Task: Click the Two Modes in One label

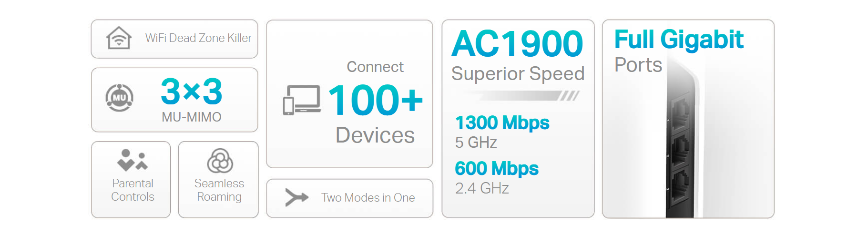Action: click(368, 197)
